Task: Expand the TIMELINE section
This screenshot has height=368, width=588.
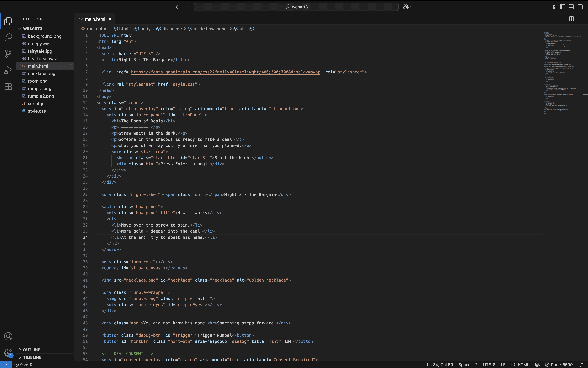Action: (32, 357)
